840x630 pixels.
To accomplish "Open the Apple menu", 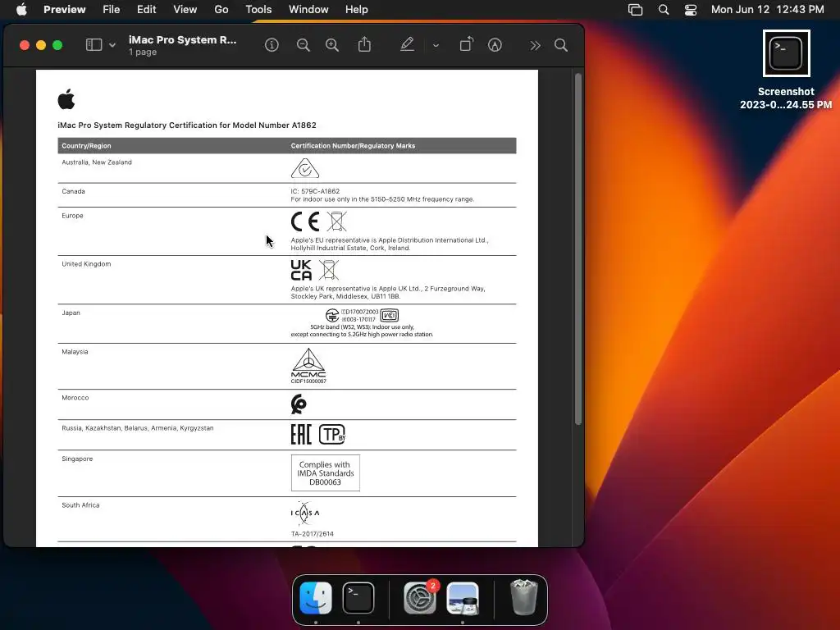I will click(21, 9).
